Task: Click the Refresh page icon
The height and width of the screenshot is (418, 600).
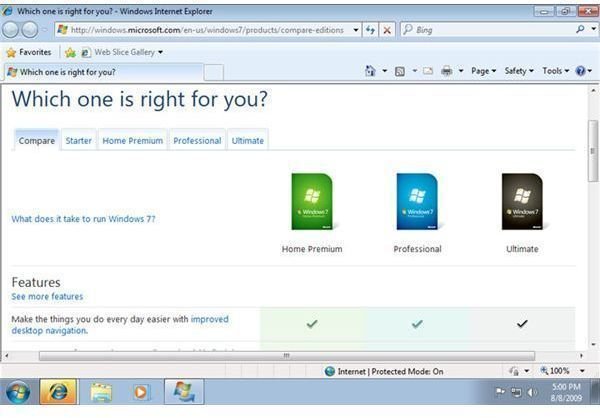Action: point(370,30)
